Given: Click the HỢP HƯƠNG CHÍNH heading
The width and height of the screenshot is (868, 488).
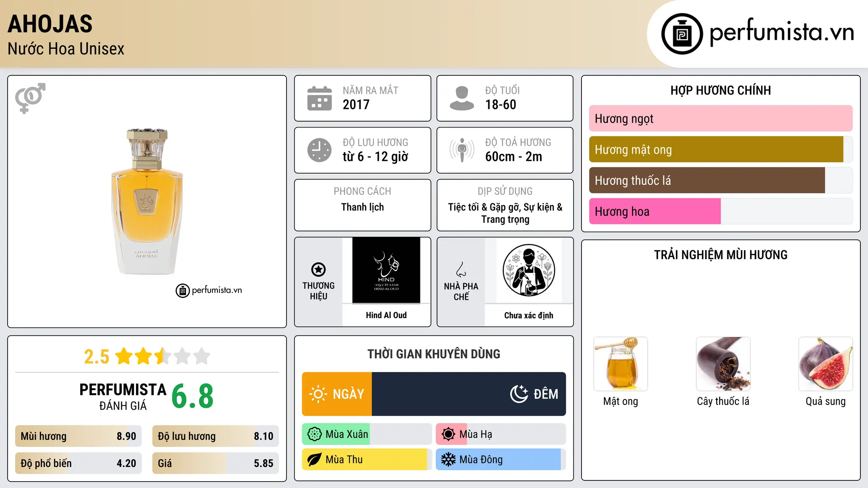Looking at the screenshot, I should [x=721, y=90].
